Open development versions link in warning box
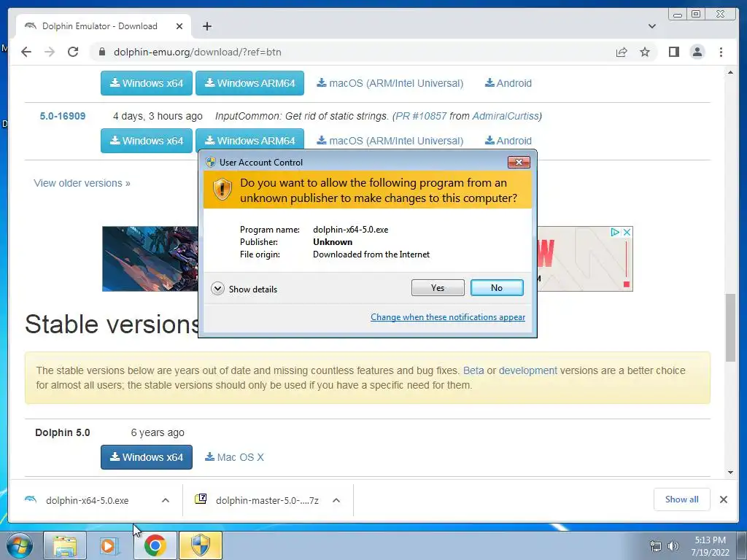 (528, 370)
